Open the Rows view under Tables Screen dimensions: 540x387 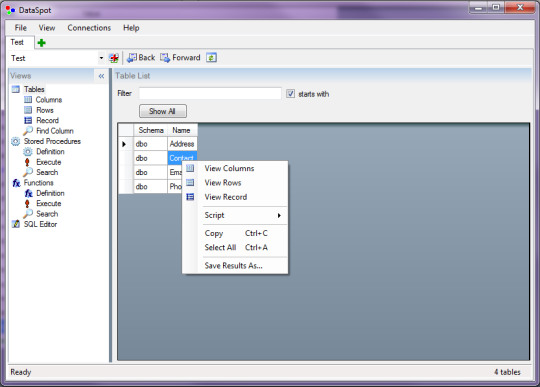coord(45,110)
